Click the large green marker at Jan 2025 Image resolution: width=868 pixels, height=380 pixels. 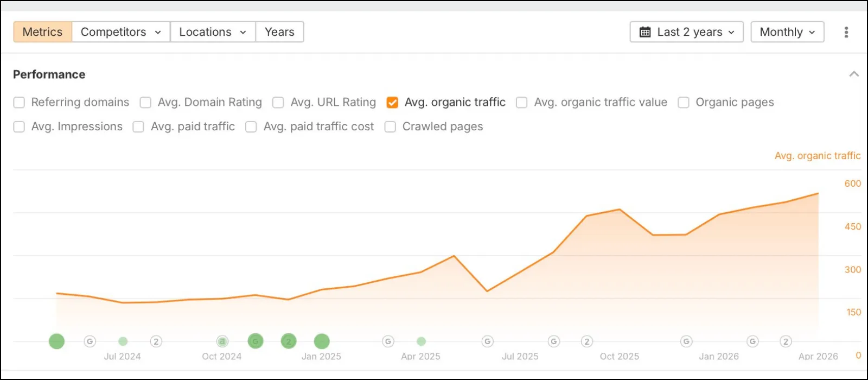click(x=322, y=341)
